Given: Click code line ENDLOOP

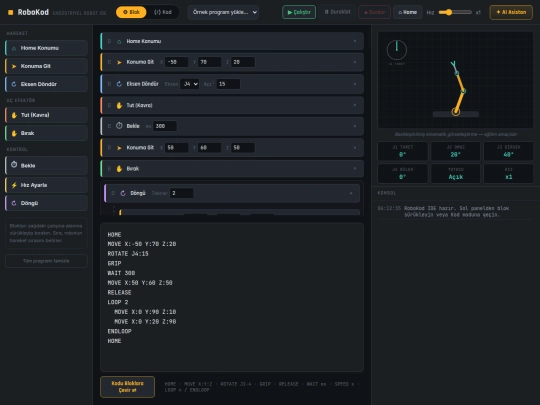Looking at the screenshot, I should click(x=119, y=331).
